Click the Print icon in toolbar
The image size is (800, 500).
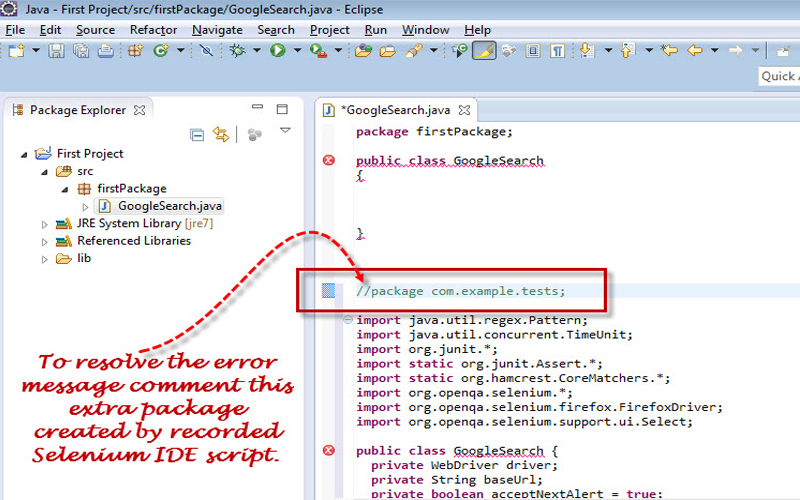pos(106,51)
